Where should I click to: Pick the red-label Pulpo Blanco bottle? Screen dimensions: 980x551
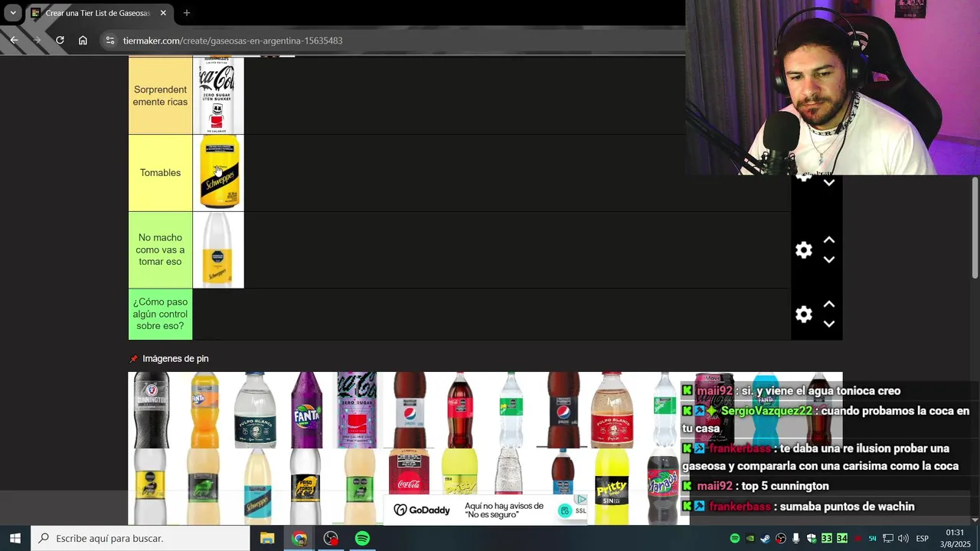pyautogui.click(x=612, y=410)
